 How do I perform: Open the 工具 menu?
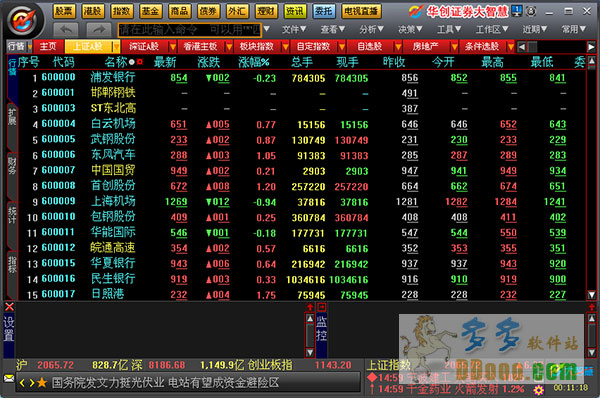(449, 29)
